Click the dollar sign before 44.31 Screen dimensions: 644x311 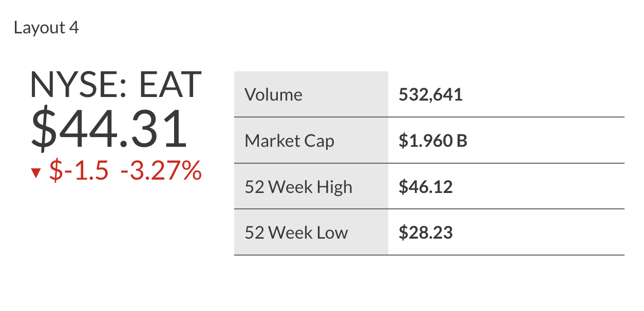[x=44, y=128]
